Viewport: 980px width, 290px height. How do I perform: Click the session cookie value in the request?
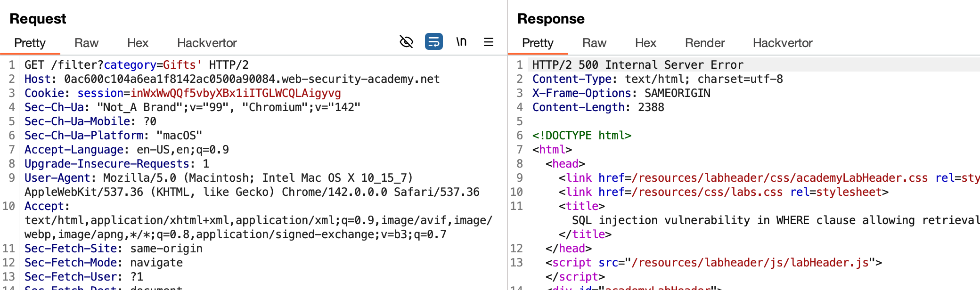point(236,93)
